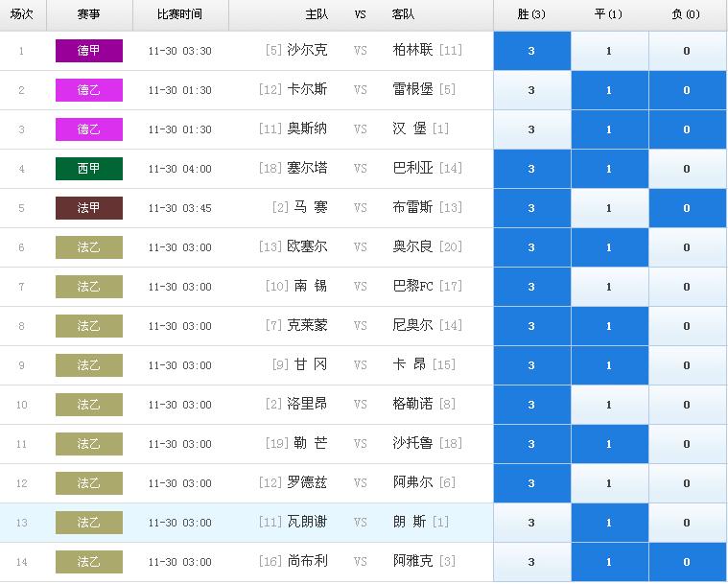Open away team 朗斯 link

click(x=410, y=522)
